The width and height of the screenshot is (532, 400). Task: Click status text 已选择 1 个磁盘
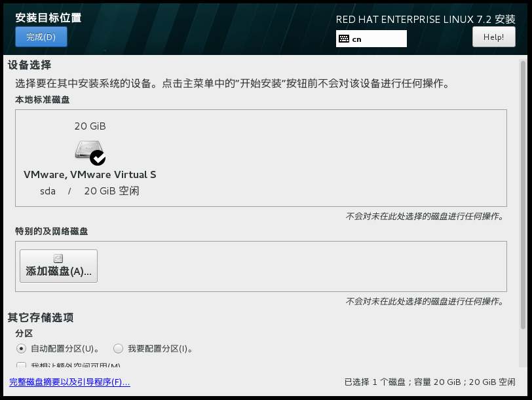(x=375, y=382)
